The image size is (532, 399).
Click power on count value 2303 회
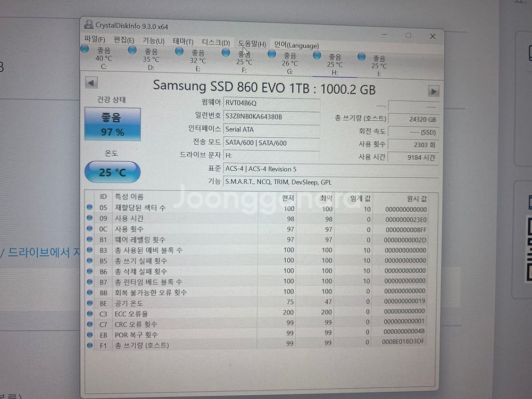413,145
